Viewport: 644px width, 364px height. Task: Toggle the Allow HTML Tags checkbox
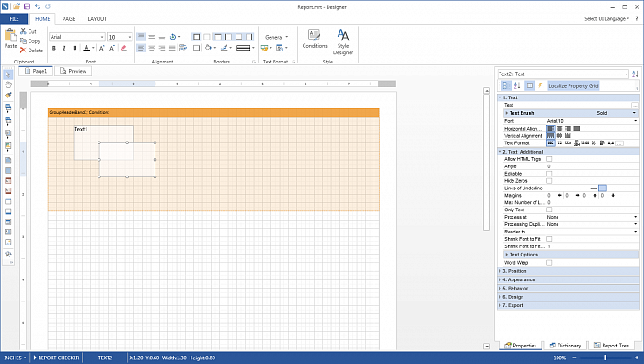click(x=549, y=159)
